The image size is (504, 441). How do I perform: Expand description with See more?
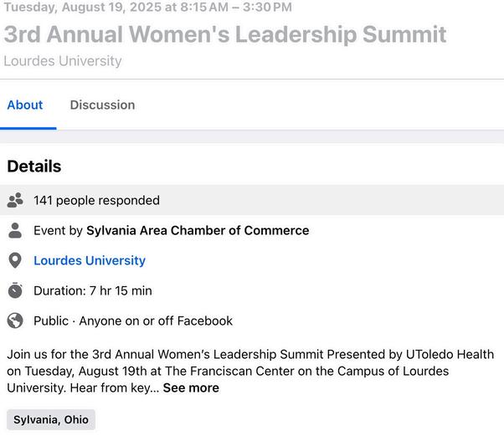[191, 387]
